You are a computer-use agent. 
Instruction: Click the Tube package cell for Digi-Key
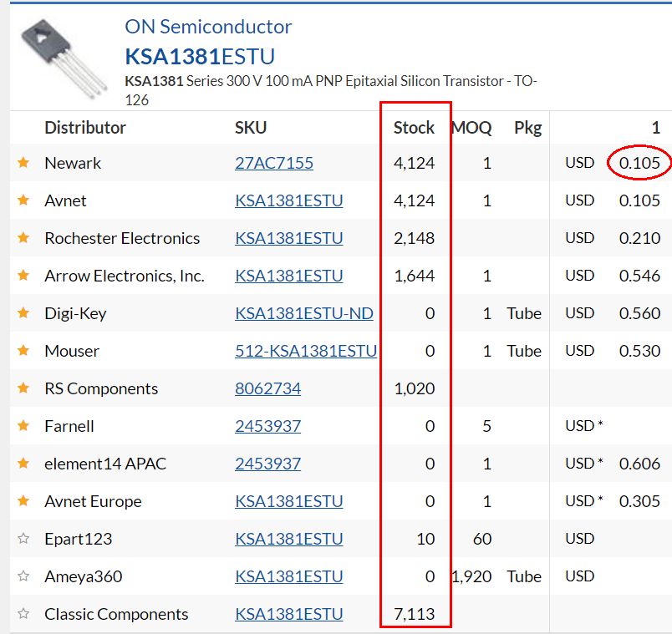[x=524, y=313]
